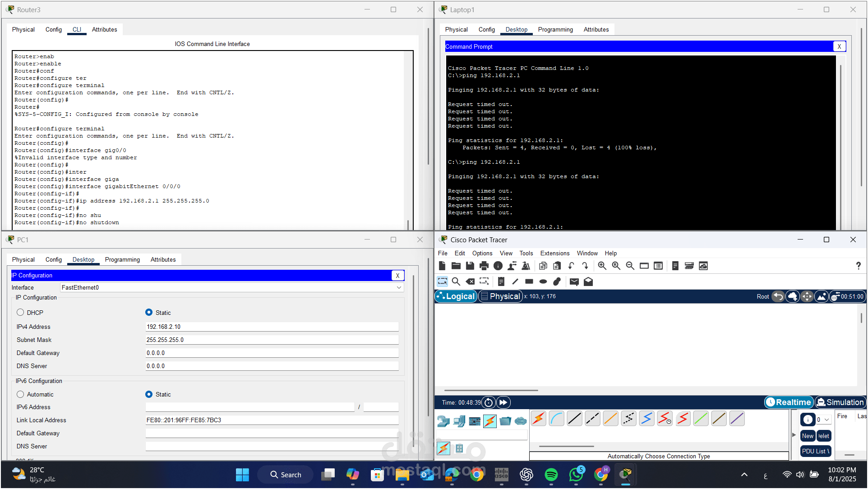This screenshot has height=489, width=868.
Task: Open the scenario number 0 dropdown
Action: pyautogui.click(x=823, y=420)
